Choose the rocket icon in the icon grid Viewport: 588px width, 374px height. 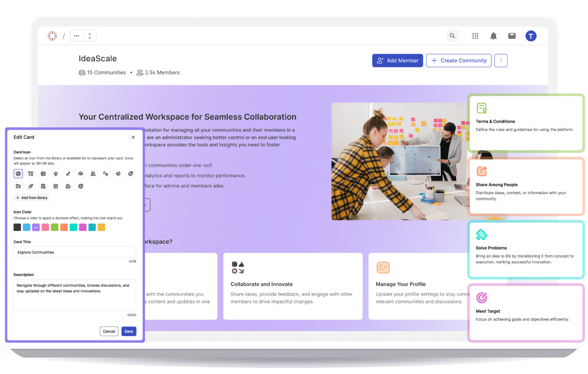[x=31, y=186]
